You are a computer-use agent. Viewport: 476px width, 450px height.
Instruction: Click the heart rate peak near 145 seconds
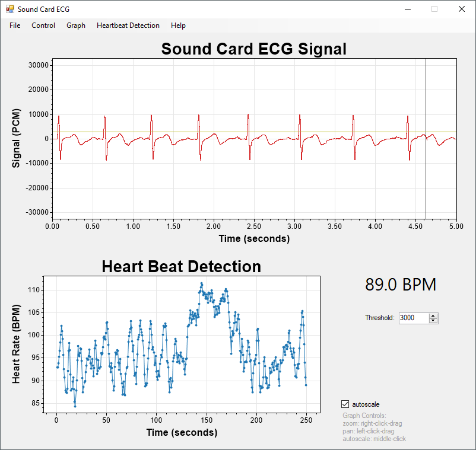click(x=202, y=283)
